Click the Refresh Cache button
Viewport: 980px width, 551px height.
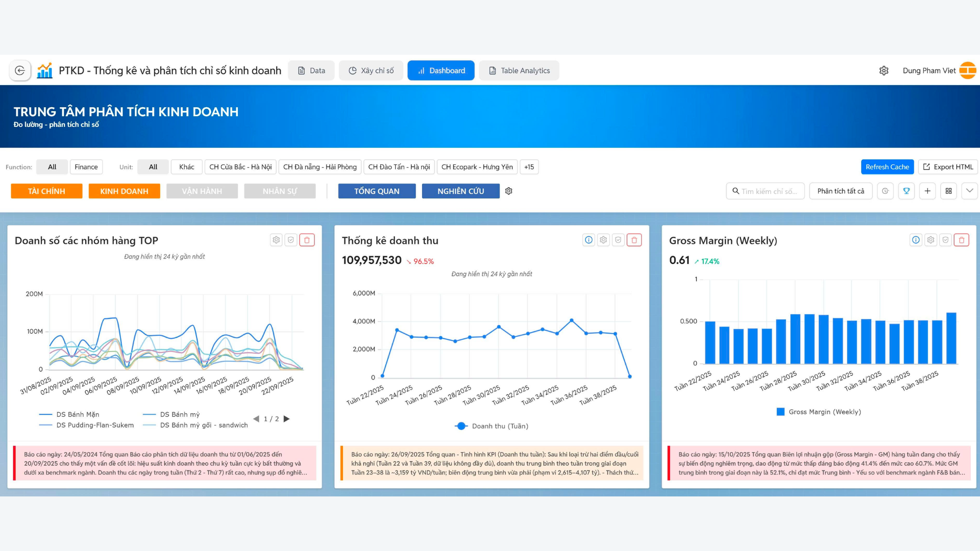pyautogui.click(x=887, y=167)
